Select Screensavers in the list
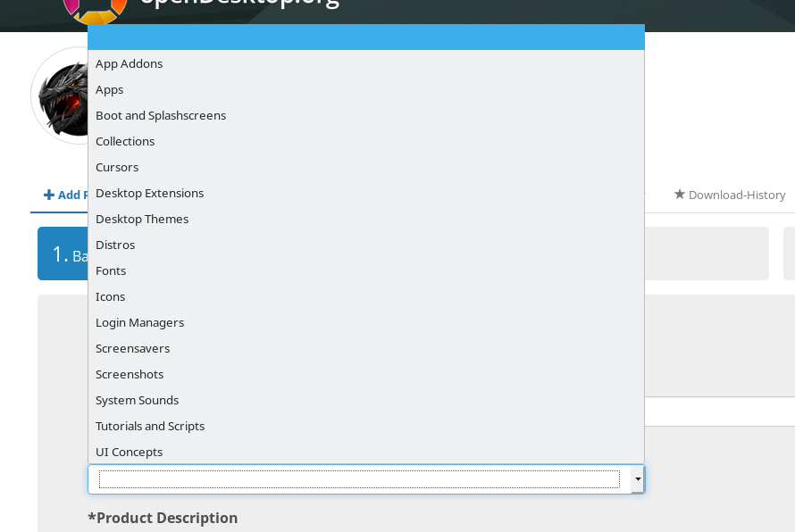Screen dimensions: 795x532 coord(366,348)
